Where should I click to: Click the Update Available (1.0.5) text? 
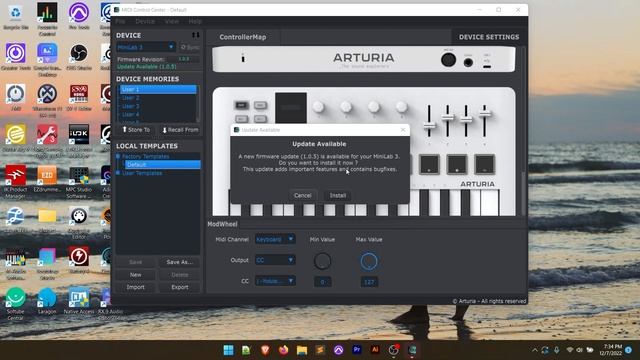147,67
